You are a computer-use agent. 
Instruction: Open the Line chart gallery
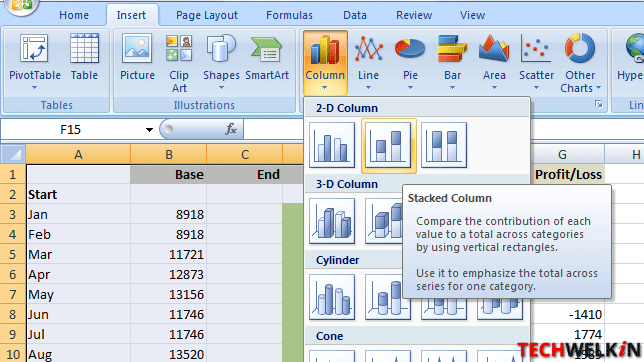(x=368, y=62)
